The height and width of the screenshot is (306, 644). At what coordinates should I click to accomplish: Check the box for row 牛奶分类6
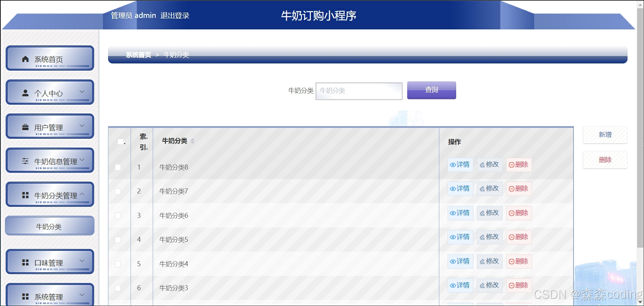point(118,216)
